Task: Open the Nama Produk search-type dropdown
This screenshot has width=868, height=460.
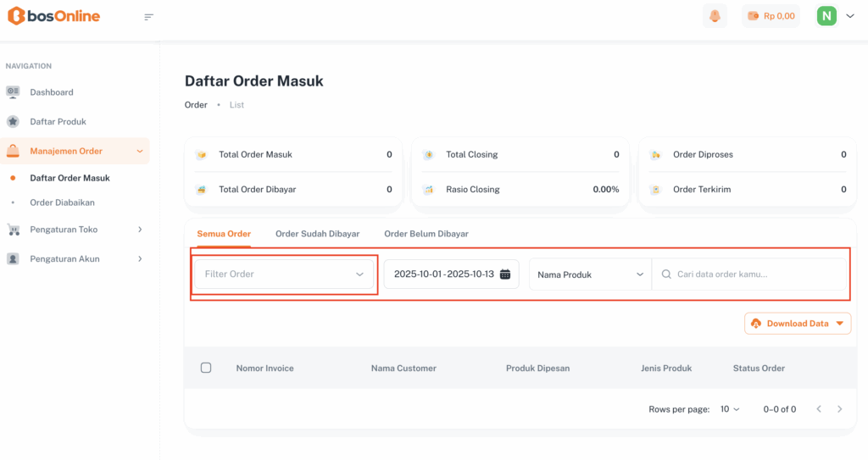Action: tap(590, 274)
